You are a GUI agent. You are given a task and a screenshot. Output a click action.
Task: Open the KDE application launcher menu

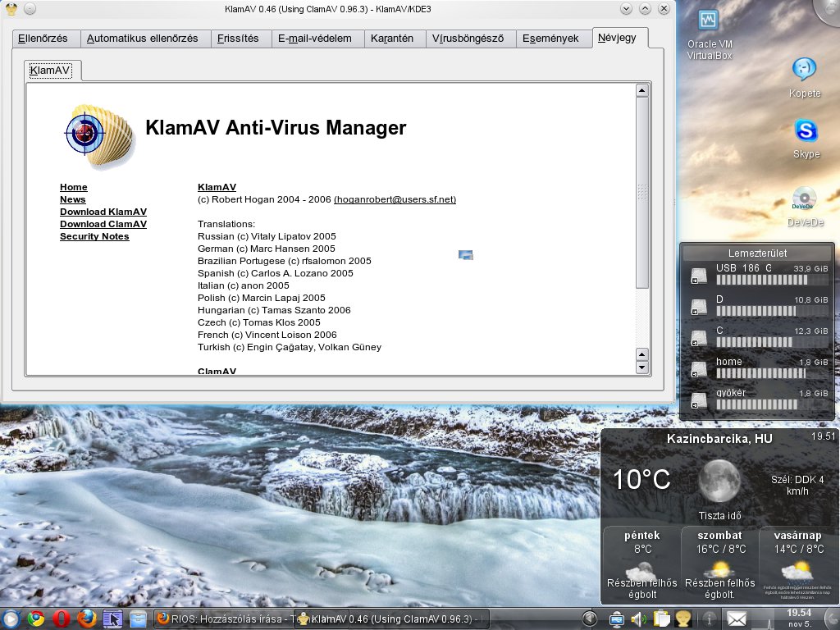10,619
